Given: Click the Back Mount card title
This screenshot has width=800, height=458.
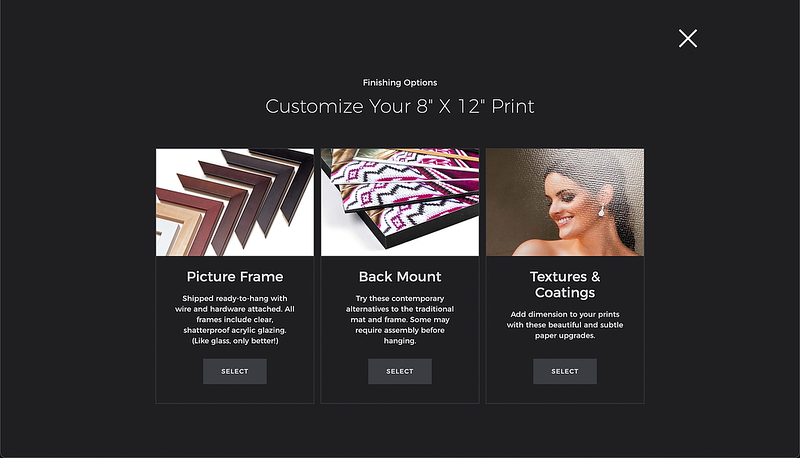Looking at the screenshot, I should [x=399, y=276].
